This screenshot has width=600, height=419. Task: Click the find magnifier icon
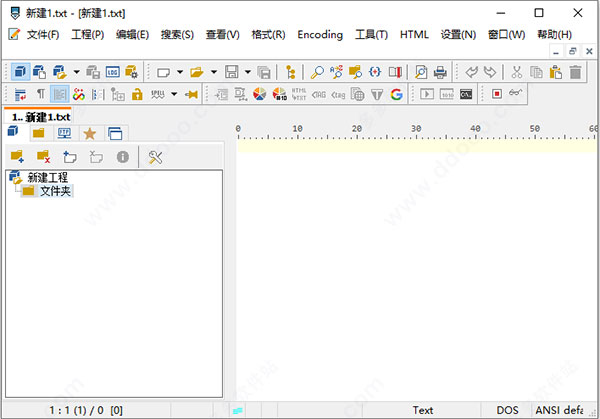point(317,72)
